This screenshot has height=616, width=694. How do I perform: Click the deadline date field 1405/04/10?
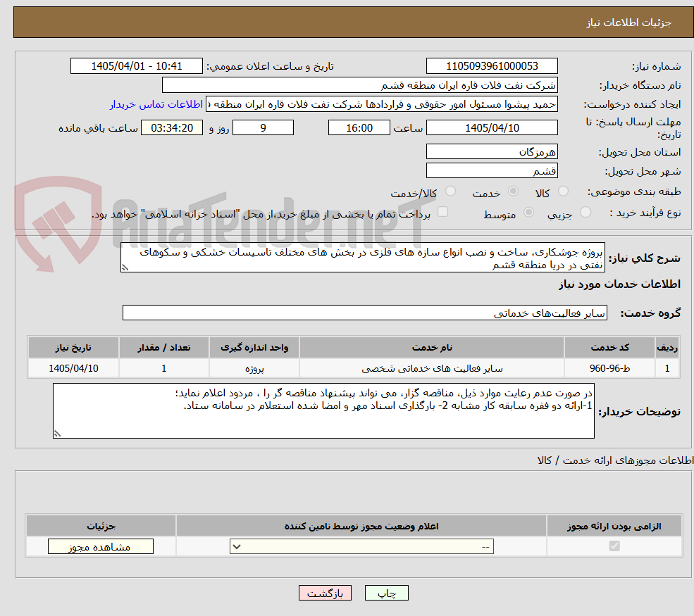pyautogui.click(x=492, y=128)
